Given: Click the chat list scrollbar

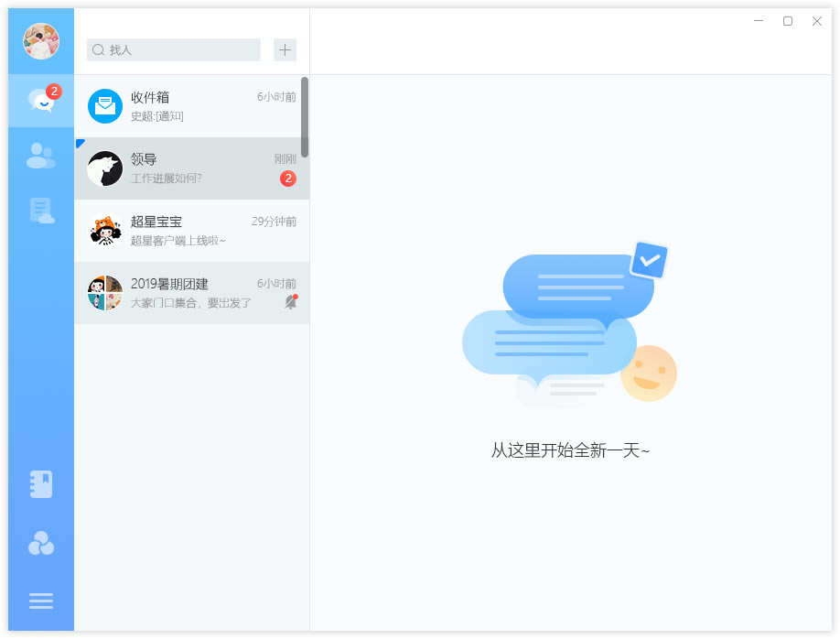Looking at the screenshot, I should click(305, 117).
